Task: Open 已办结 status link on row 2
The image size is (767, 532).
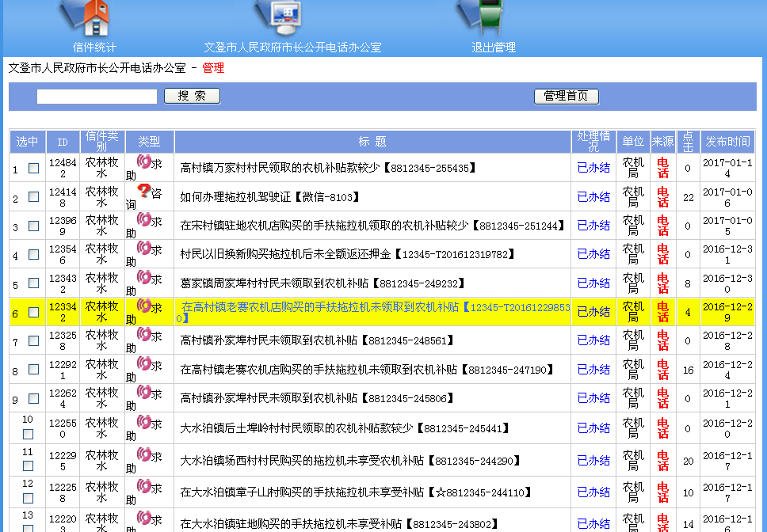Action: 593,197
